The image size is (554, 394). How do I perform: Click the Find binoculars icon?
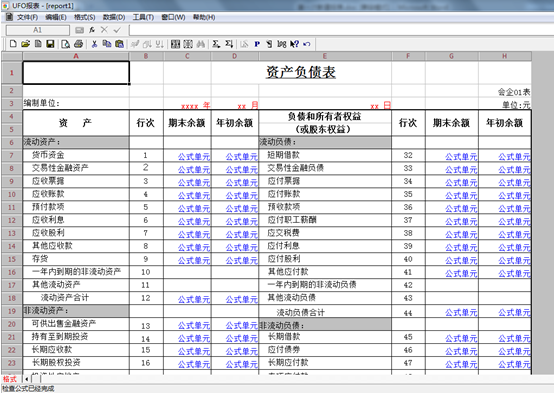pos(201,44)
